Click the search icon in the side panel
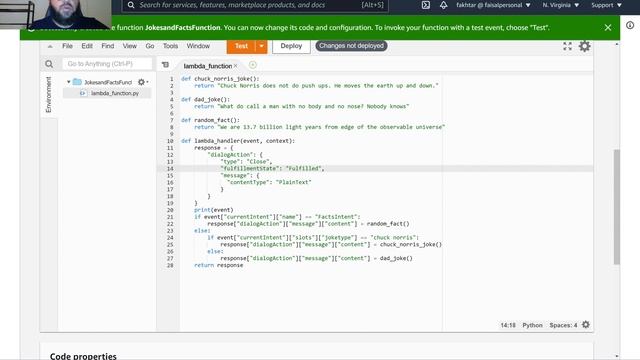The image size is (640, 360). click(49, 64)
